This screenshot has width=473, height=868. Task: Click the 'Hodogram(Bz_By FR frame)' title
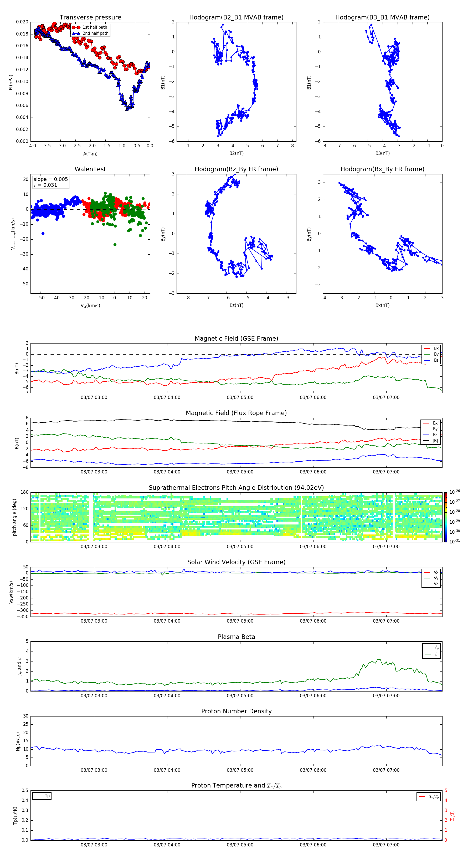(236, 169)
